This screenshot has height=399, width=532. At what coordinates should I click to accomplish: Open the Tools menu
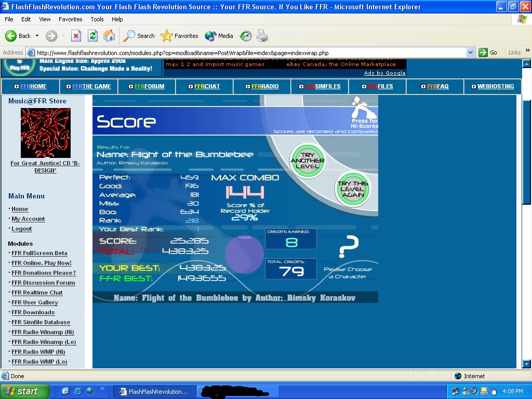tap(97, 19)
